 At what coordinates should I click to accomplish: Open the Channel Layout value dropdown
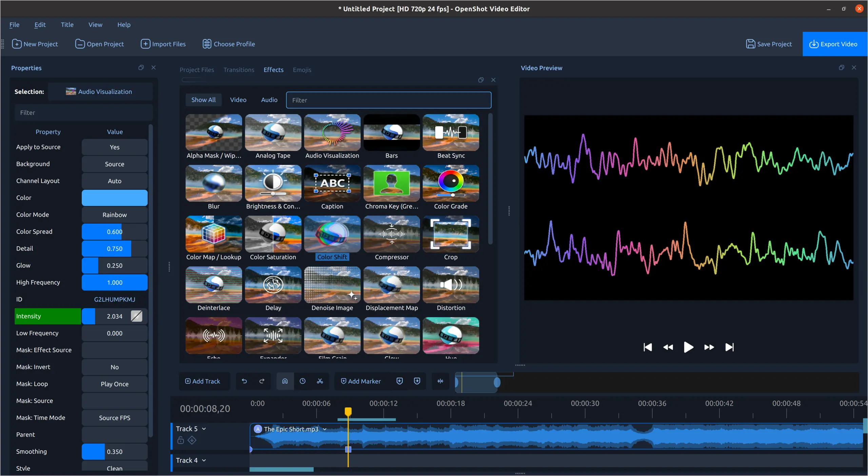115,181
